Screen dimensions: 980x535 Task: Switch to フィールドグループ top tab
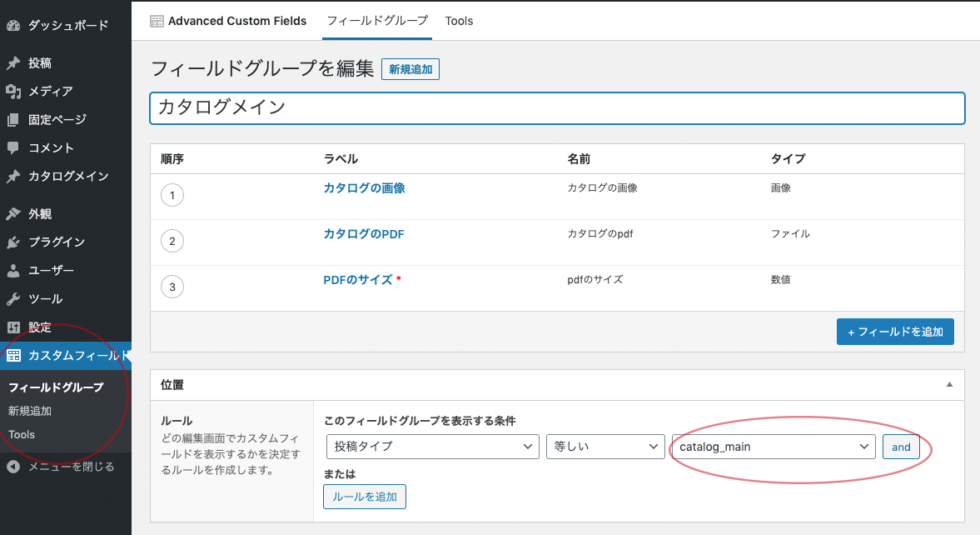(x=377, y=21)
